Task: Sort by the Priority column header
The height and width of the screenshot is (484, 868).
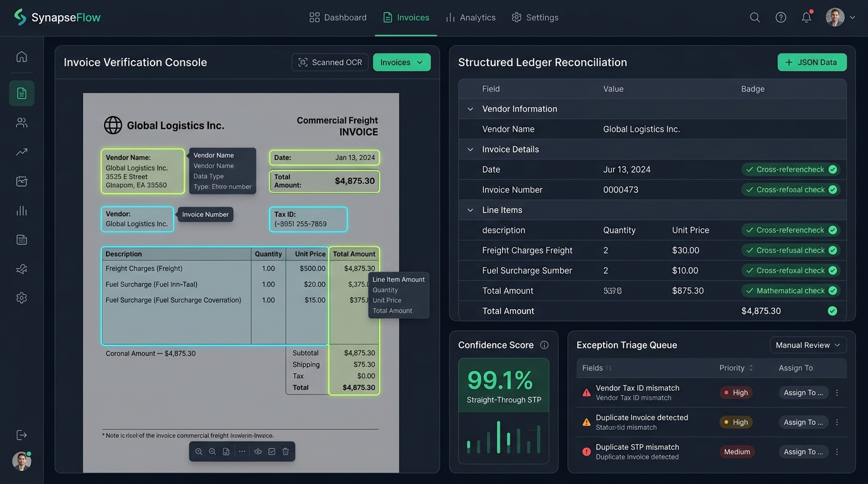Action: point(736,368)
